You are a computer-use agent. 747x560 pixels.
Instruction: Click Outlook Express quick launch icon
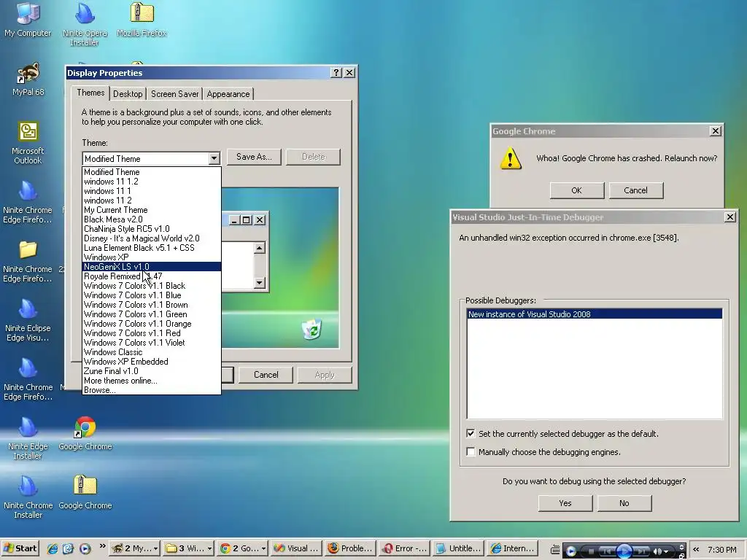pos(69,548)
